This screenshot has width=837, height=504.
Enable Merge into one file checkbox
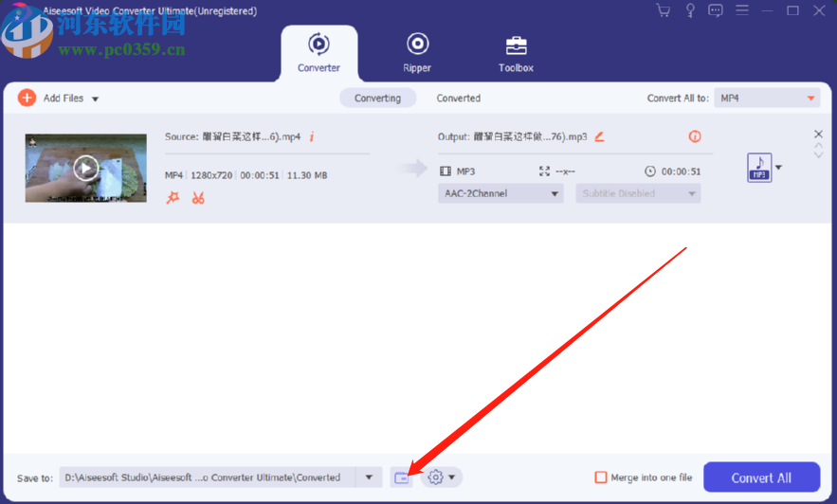(x=601, y=477)
